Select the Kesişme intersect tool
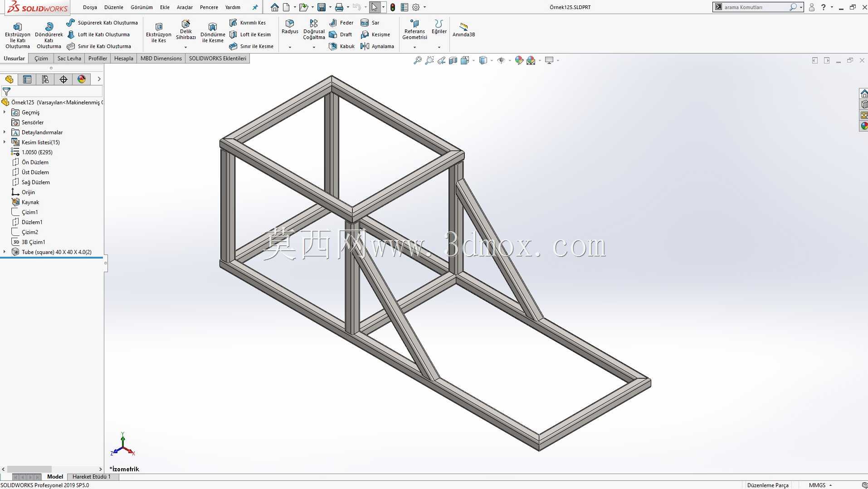 tap(375, 34)
